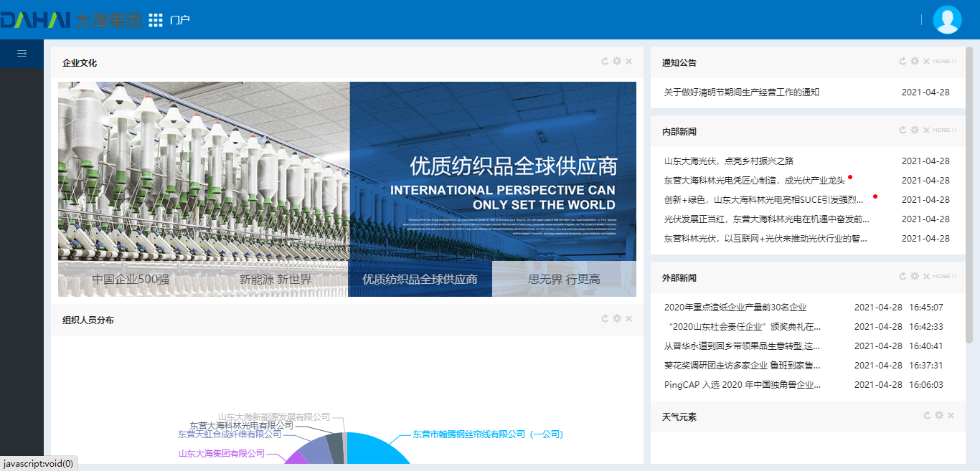Refresh the 内部新闻 panel
Image resolution: width=980 pixels, height=471 pixels.
[x=903, y=130]
